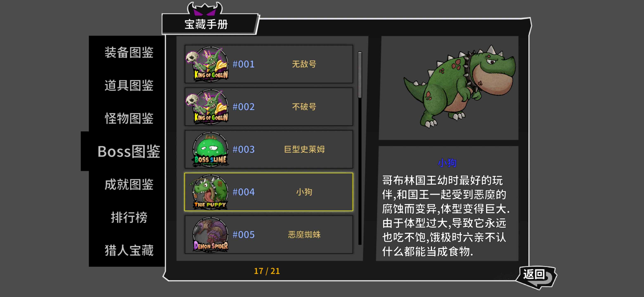
Task: Choose the 巨型史莱姆 list entry
Action: pos(269,149)
